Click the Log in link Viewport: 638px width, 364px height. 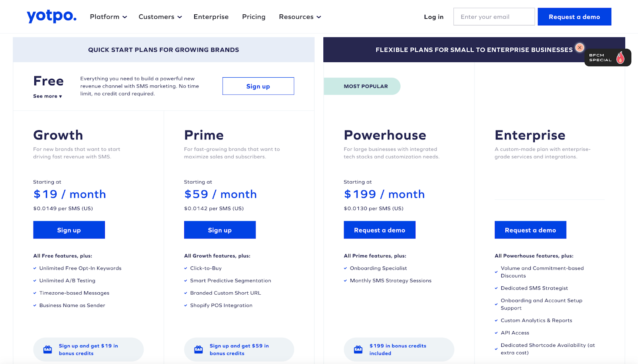pos(433,17)
